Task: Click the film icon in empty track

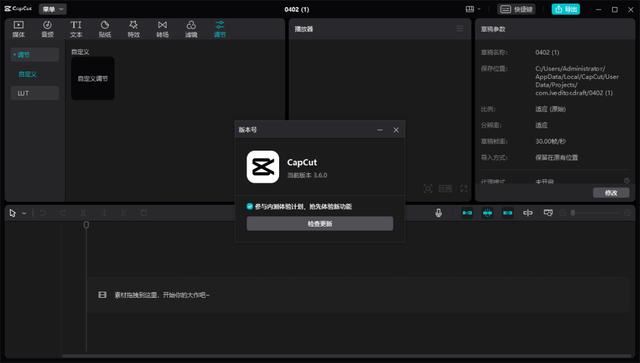Action: (x=102, y=294)
